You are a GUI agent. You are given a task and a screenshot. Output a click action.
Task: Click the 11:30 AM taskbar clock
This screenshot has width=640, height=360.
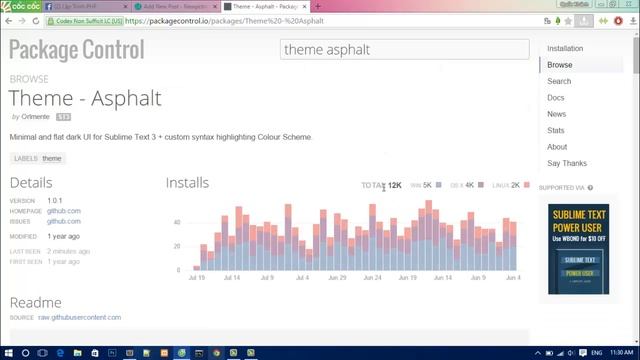tap(621, 352)
